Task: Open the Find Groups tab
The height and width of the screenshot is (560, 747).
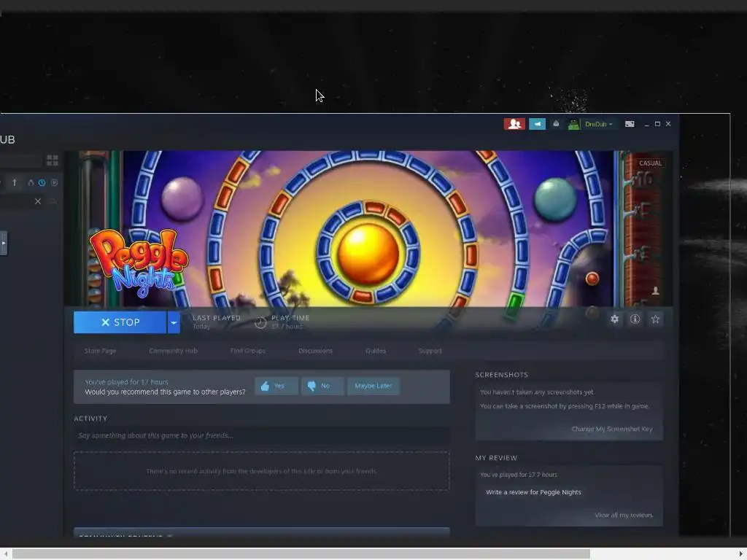Action: (x=248, y=351)
